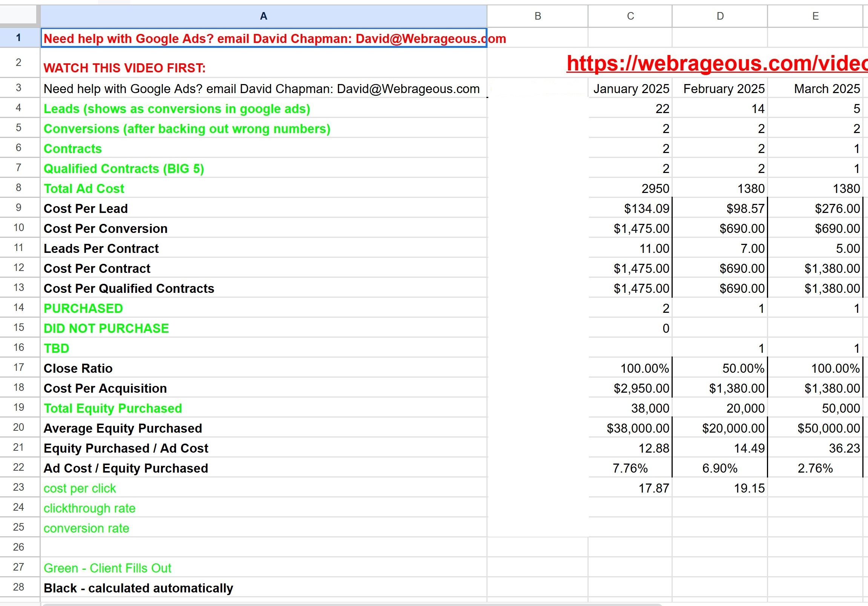868x606 pixels.
Task: Select row 28 header
Action: [x=18, y=587]
